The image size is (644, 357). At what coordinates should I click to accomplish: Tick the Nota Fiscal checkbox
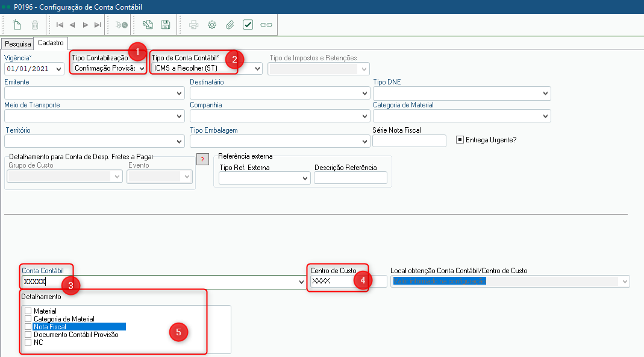tap(28, 327)
